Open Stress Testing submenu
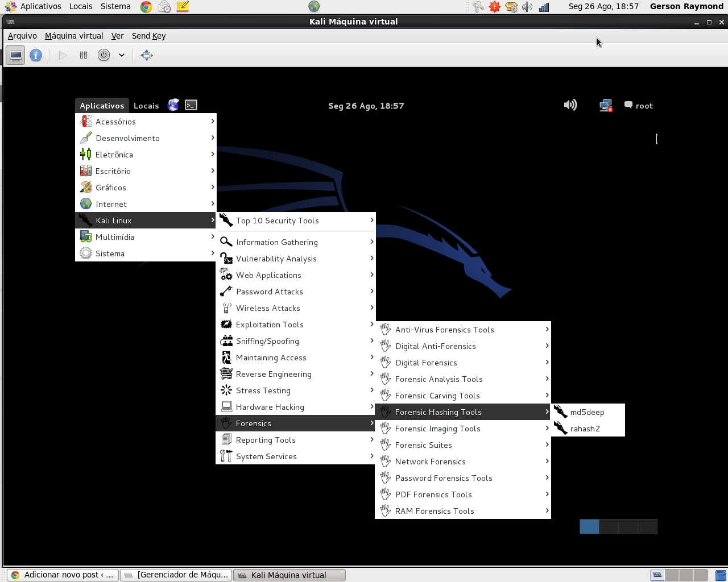This screenshot has height=582, width=728. 296,390
